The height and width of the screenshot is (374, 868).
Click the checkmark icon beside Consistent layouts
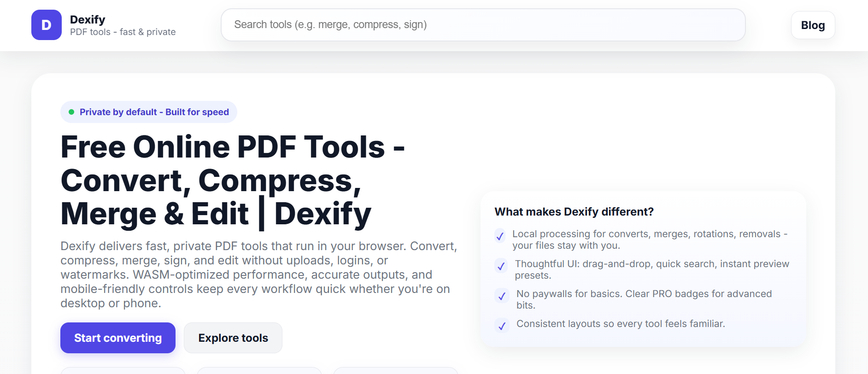502,326
